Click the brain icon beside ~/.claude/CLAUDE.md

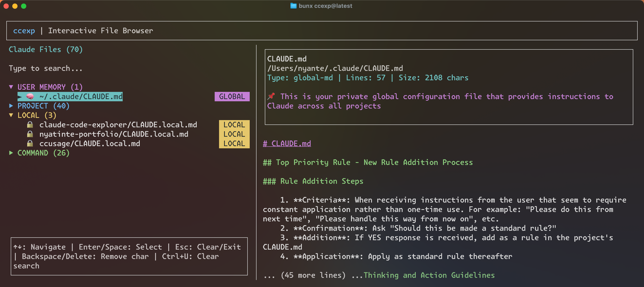pyautogui.click(x=30, y=96)
